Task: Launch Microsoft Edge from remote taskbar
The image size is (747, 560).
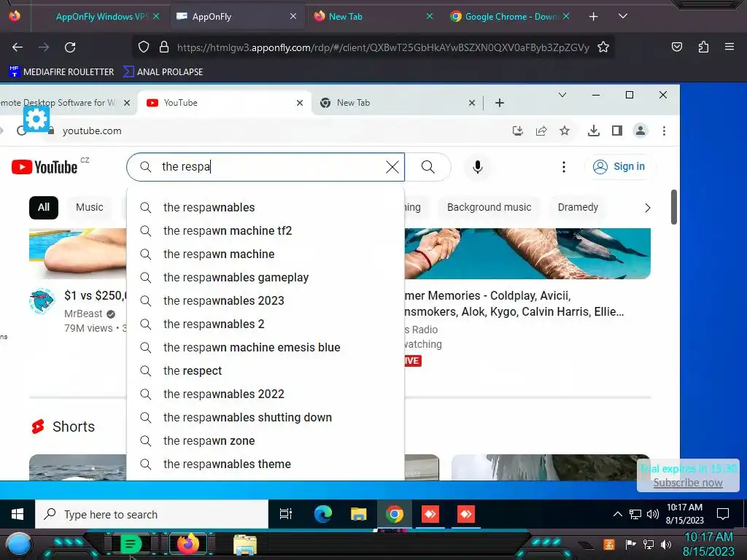Action: click(322, 514)
